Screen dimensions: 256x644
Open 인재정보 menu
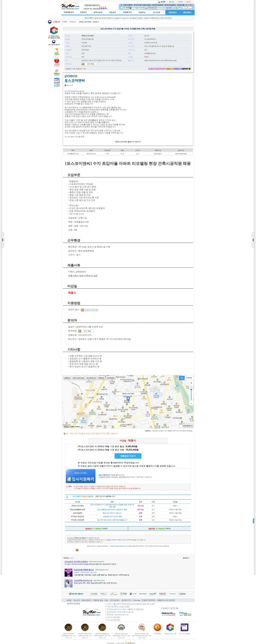pyautogui.click(x=83, y=12)
